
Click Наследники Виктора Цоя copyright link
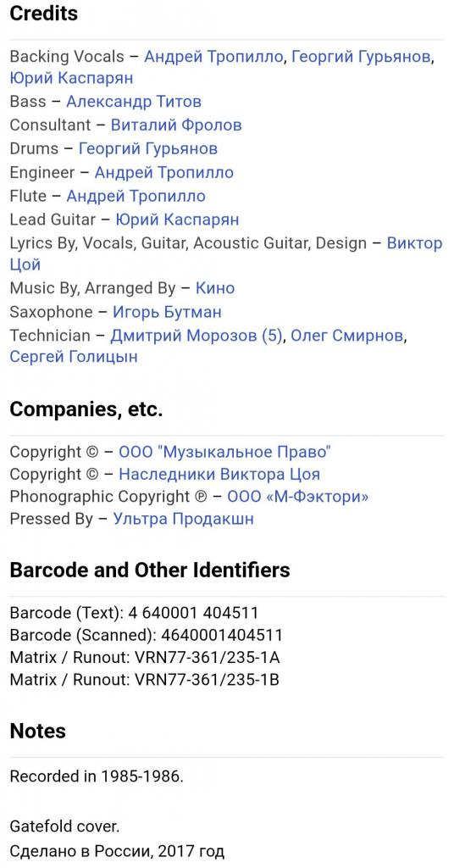219,475
